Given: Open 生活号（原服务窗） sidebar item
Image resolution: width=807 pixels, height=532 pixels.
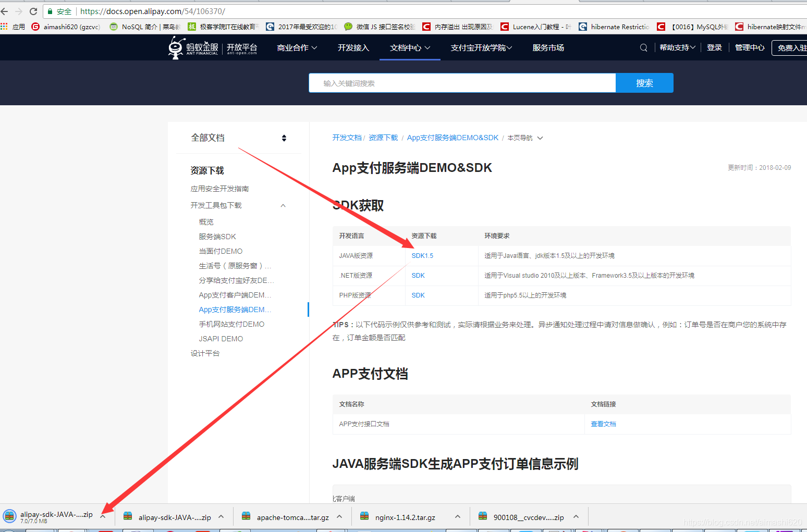Looking at the screenshot, I should pyautogui.click(x=235, y=266).
